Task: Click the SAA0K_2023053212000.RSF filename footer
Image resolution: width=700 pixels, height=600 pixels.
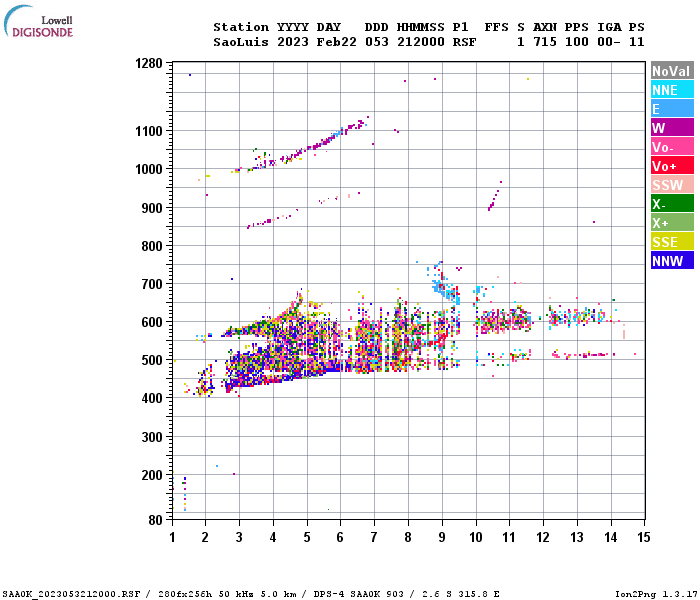Action: coord(71,594)
